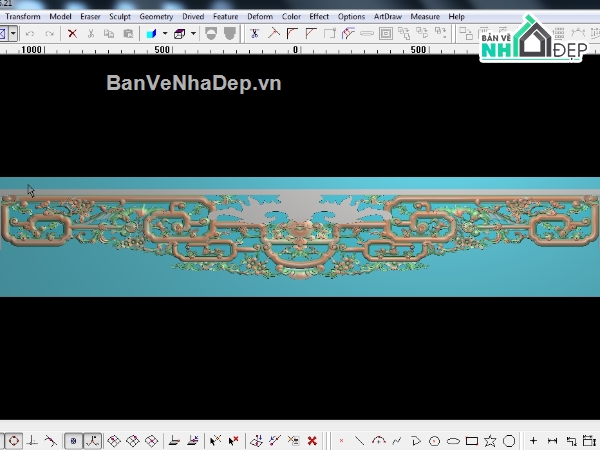Open the Geometry menu
Screen dimensions: 600x450
[156, 16]
